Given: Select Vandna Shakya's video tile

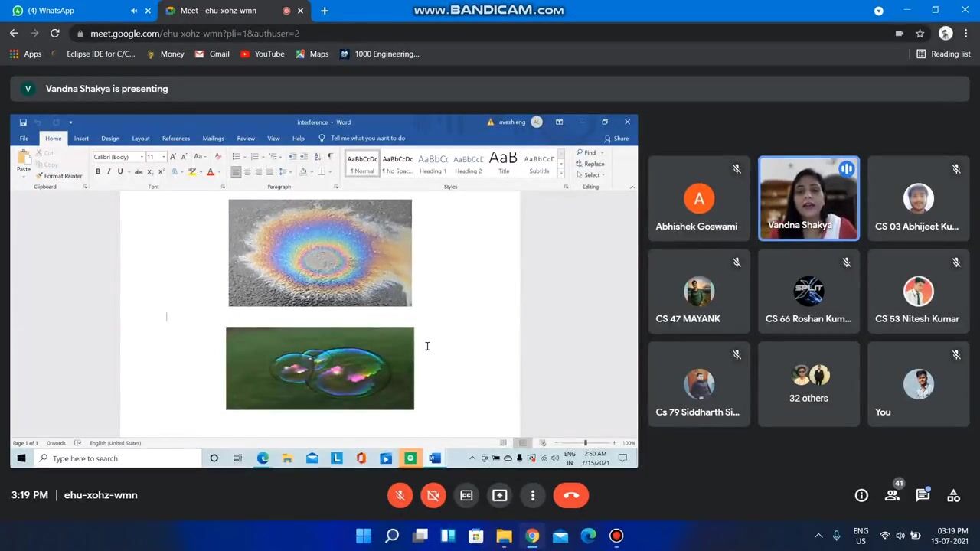Looking at the screenshot, I should (808, 198).
